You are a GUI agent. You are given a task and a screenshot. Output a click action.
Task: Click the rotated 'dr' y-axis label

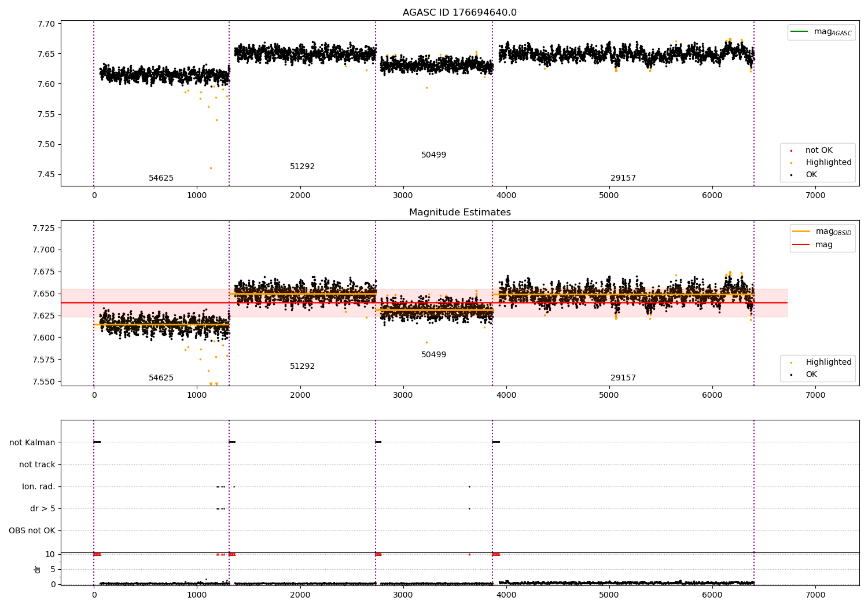38,569
